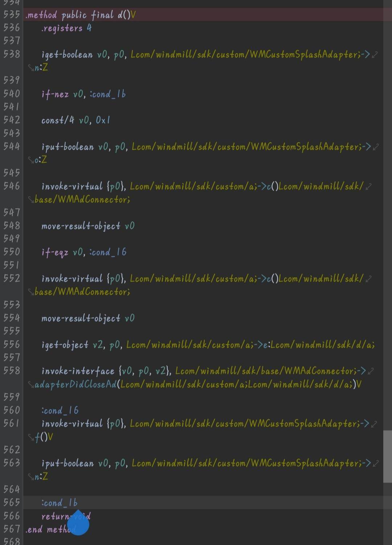Tap line number 561 in gutter
This screenshot has height=545, width=392.
pos(12,424)
